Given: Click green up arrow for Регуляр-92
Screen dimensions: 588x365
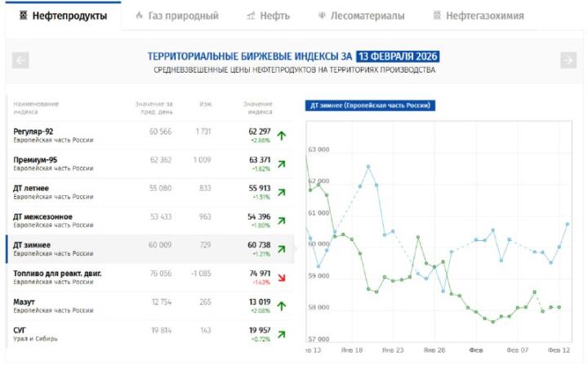Looking at the screenshot, I should click(x=282, y=136).
